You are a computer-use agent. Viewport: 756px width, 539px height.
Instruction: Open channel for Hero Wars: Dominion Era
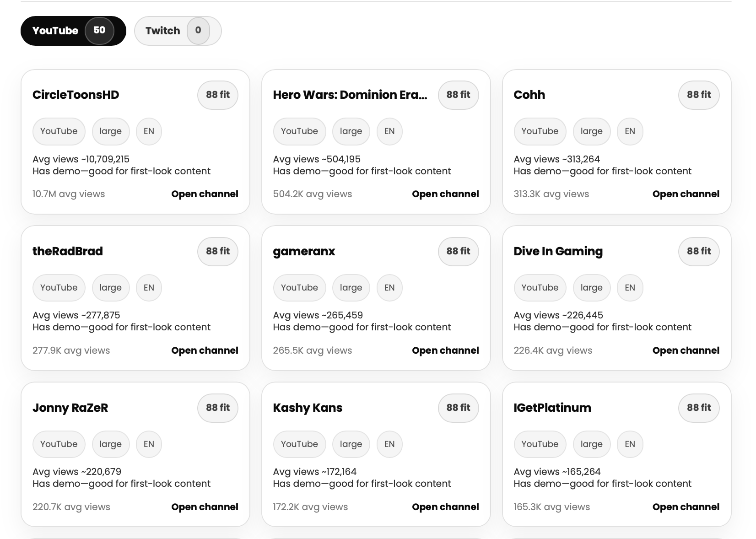coord(445,194)
